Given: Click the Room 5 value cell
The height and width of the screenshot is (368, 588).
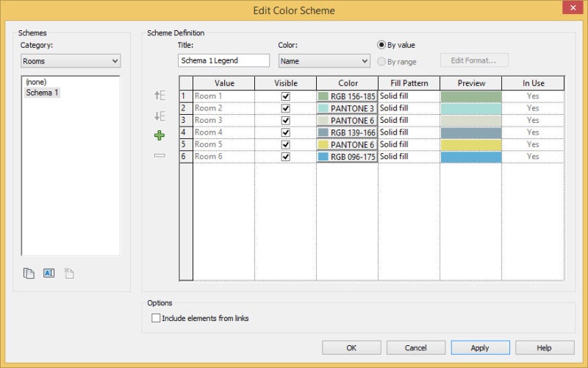Looking at the screenshot, I should (224, 144).
